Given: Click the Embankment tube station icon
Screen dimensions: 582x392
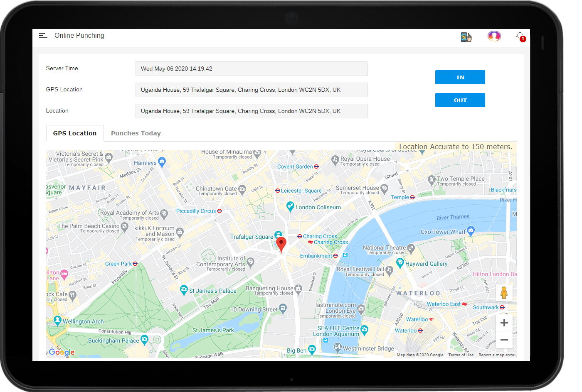Looking at the screenshot, I should coord(335,256).
